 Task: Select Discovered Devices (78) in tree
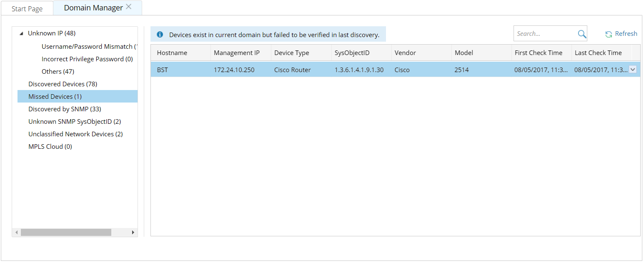pyautogui.click(x=63, y=84)
